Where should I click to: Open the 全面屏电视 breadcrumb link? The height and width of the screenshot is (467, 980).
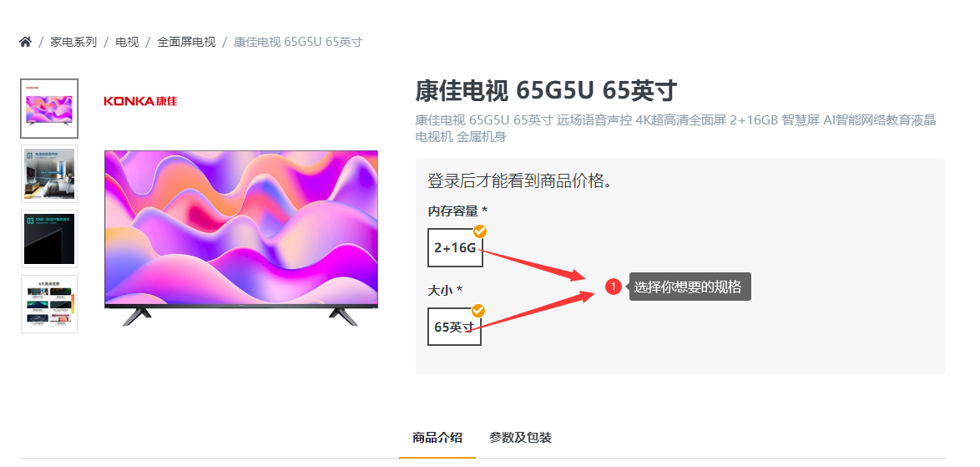point(186,42)
